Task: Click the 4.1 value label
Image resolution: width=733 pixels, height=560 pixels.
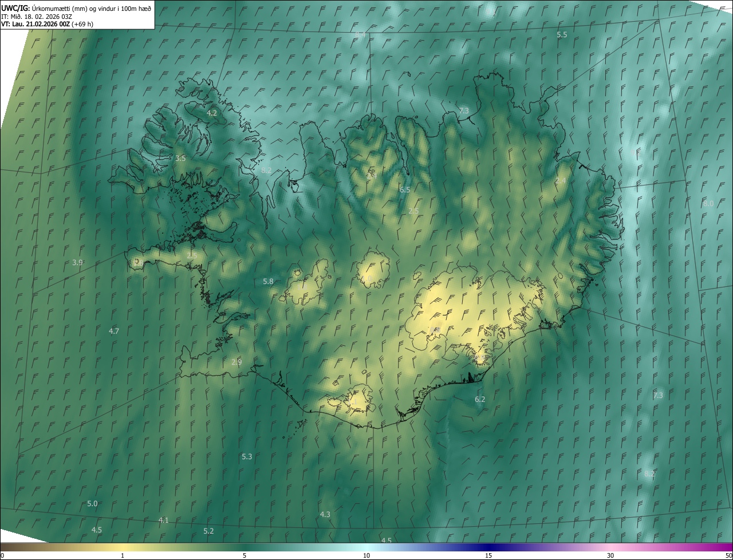Action: [164, 520]
